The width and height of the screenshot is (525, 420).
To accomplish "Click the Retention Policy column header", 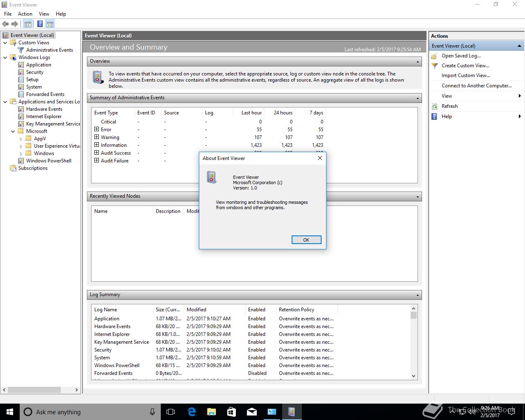I will pos(307,310).
